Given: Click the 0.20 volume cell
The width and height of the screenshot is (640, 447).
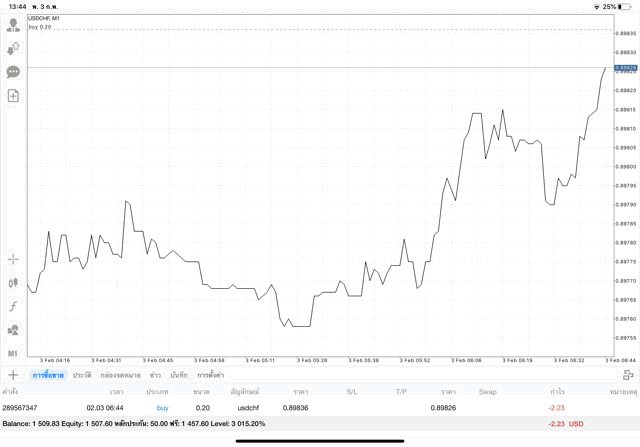Looking at the screenshot, I should pos(202,408).
